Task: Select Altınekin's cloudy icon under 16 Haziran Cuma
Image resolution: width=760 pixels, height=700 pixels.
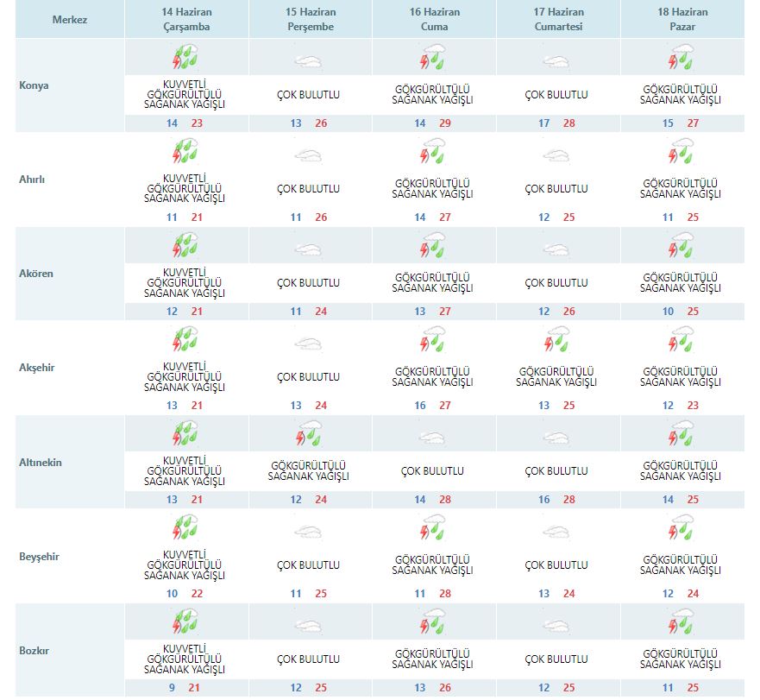Action: [433, 438]
